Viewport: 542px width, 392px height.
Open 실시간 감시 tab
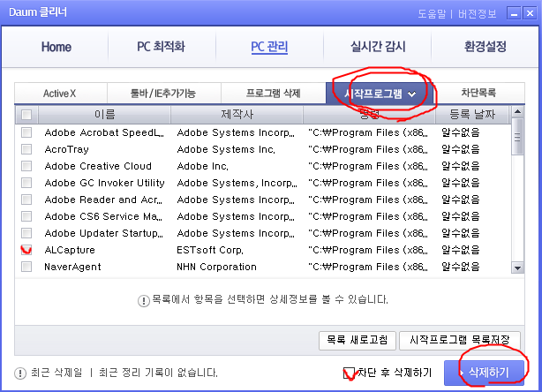(378, 47)
